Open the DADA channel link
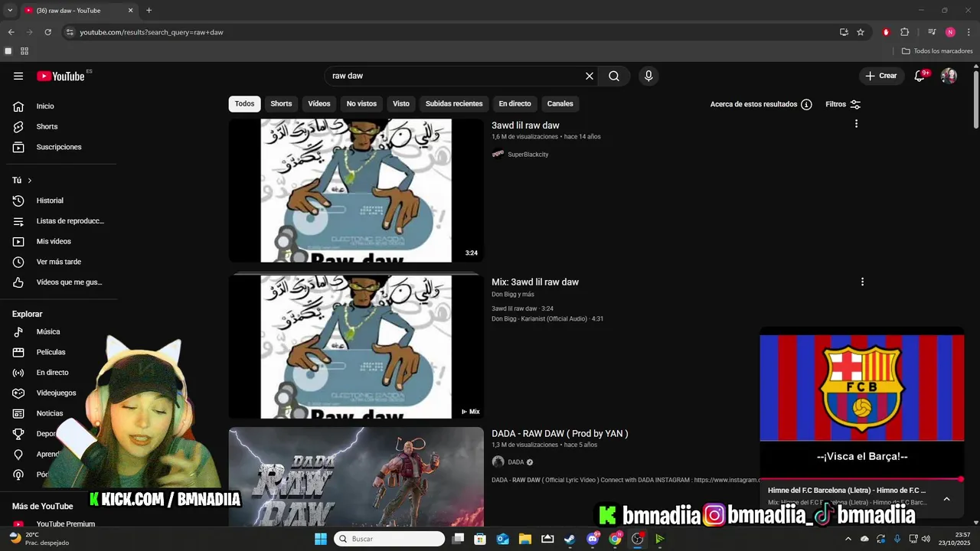This screenshot has width=980, height=551. point(515,462)
